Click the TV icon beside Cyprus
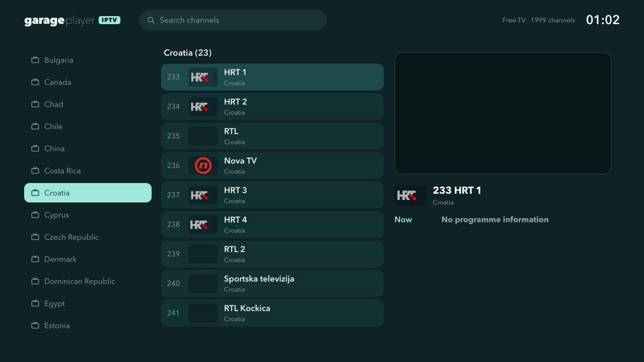 click(x=35, y=215)
